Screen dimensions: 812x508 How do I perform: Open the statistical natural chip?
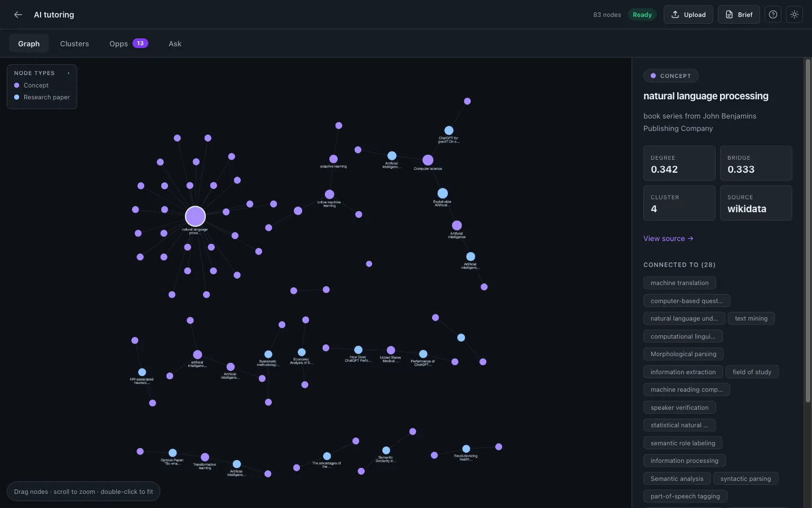pyautogui.click(x=679, y=425)
